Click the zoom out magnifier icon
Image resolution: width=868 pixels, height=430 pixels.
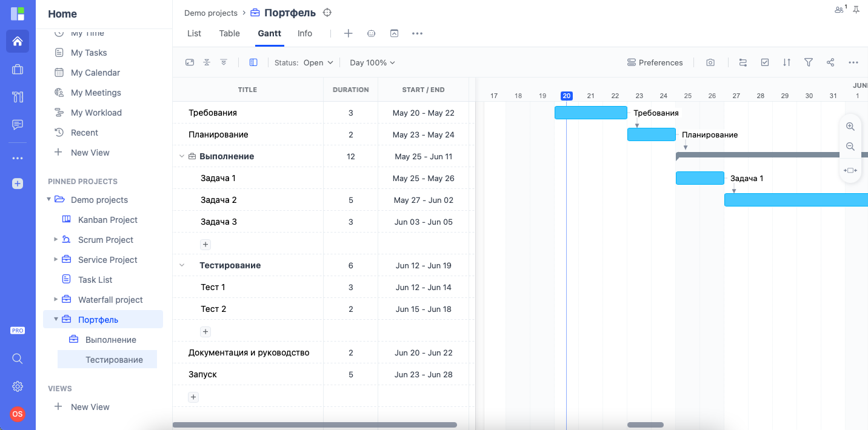point(850,147)
